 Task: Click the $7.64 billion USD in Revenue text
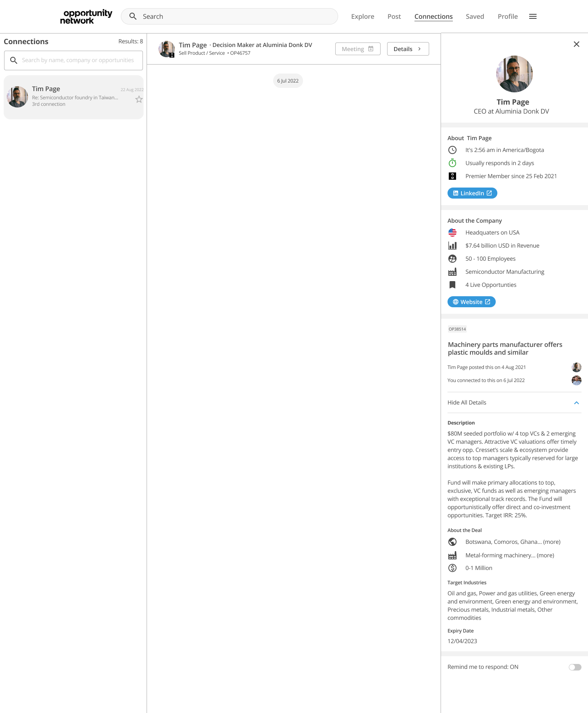pos(502,246)
